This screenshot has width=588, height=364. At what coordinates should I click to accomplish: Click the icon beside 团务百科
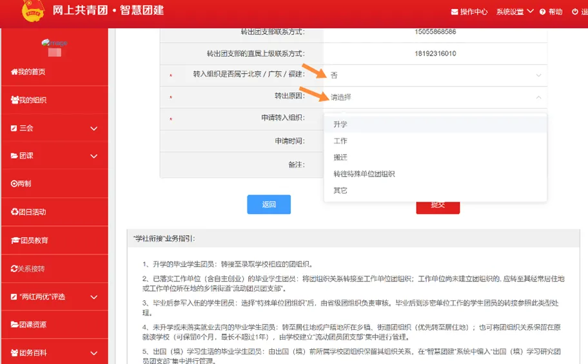pyautogui.click(x=14, y=353)
